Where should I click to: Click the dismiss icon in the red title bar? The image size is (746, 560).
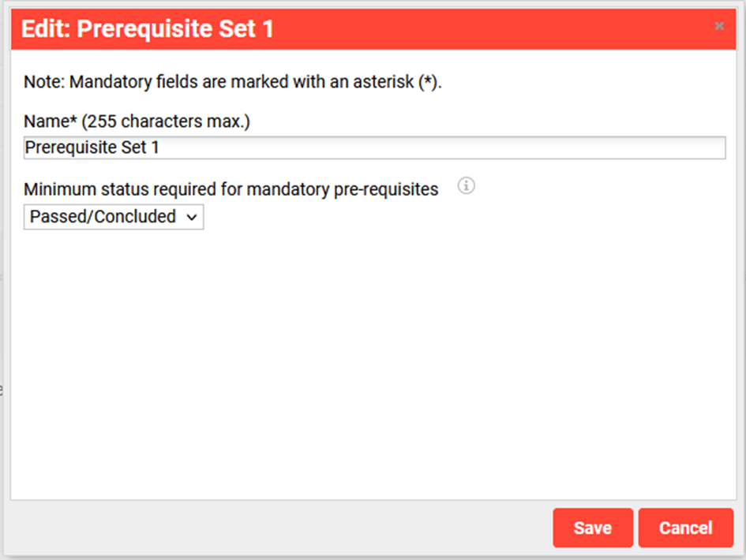point(719,26)
